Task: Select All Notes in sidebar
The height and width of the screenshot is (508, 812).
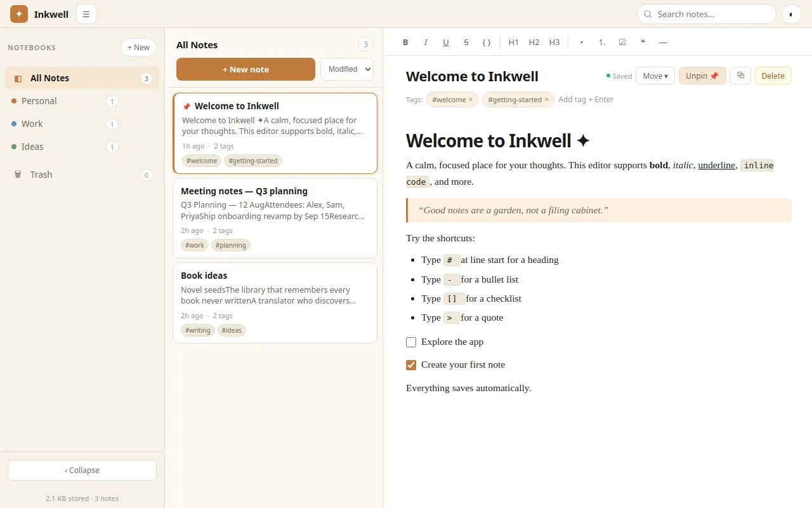Action: click(x=82, y=78)
